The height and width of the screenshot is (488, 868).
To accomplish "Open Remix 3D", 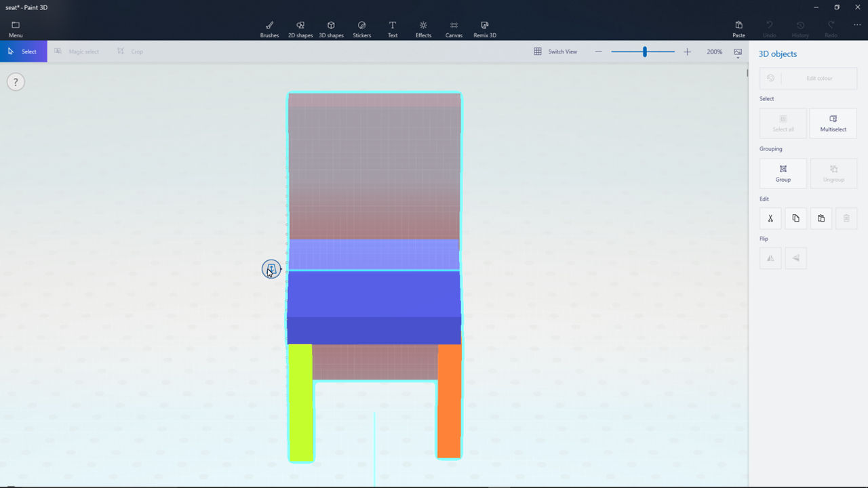I will pyautogui.click(x=485, y=29).
